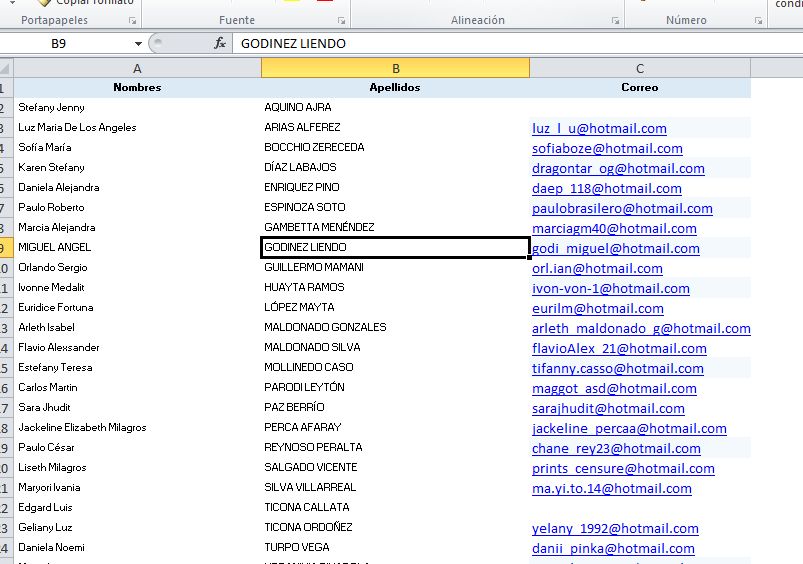Select the cell PARODI LEYTÓN

(x=395, y=387)
